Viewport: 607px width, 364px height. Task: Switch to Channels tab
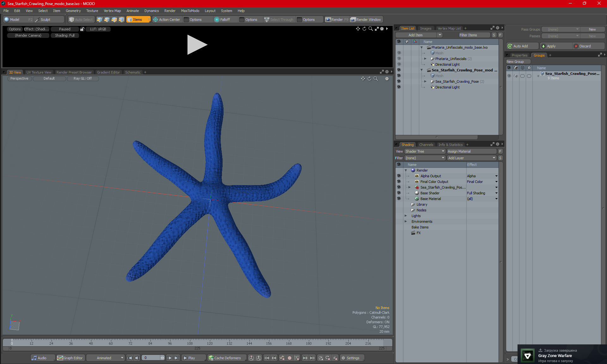click(x=426, y=145)
